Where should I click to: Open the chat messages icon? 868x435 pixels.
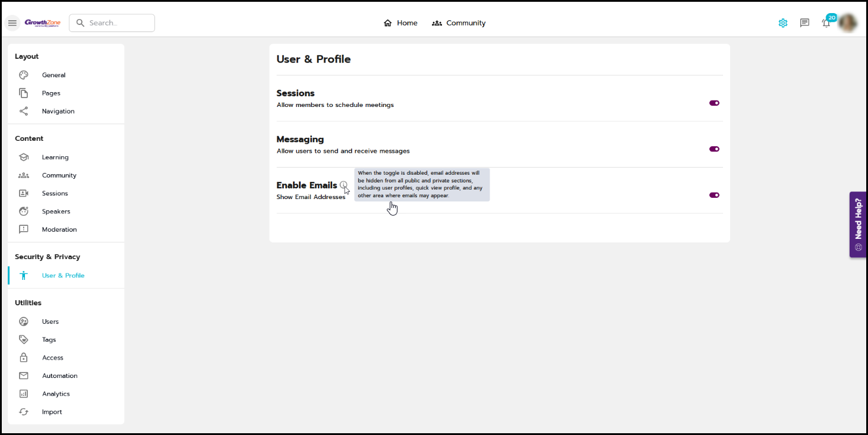tap(804, 23)
